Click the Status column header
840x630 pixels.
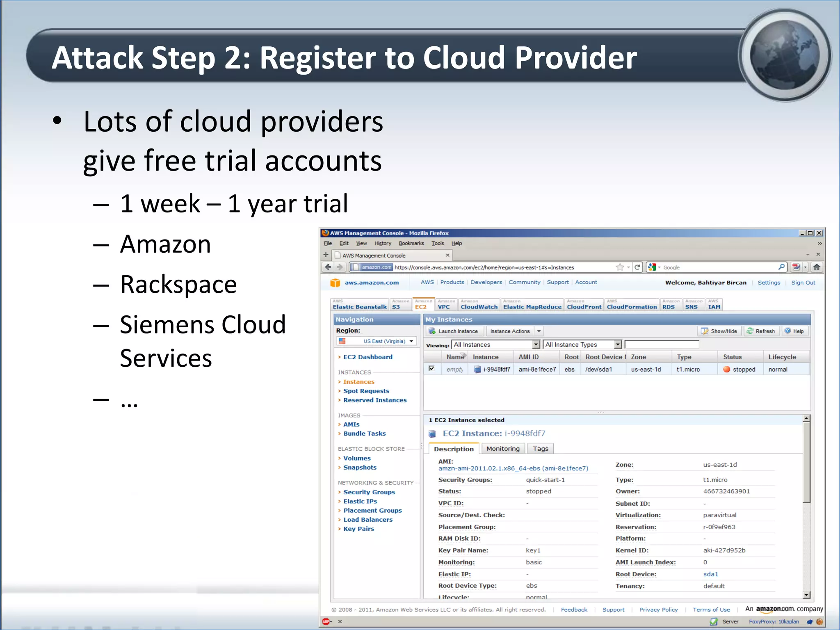tap(740, 357)
